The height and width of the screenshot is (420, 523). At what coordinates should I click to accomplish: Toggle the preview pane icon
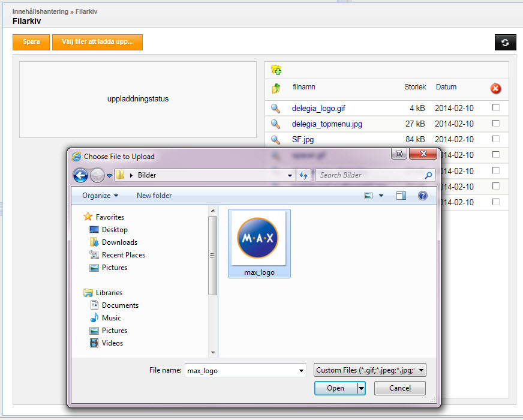tap(401, 196)
